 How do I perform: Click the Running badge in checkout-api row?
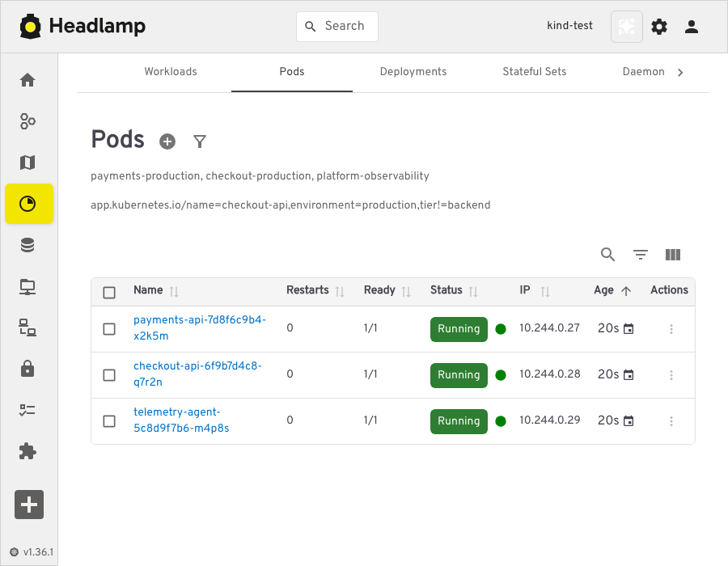coord(459,375)
